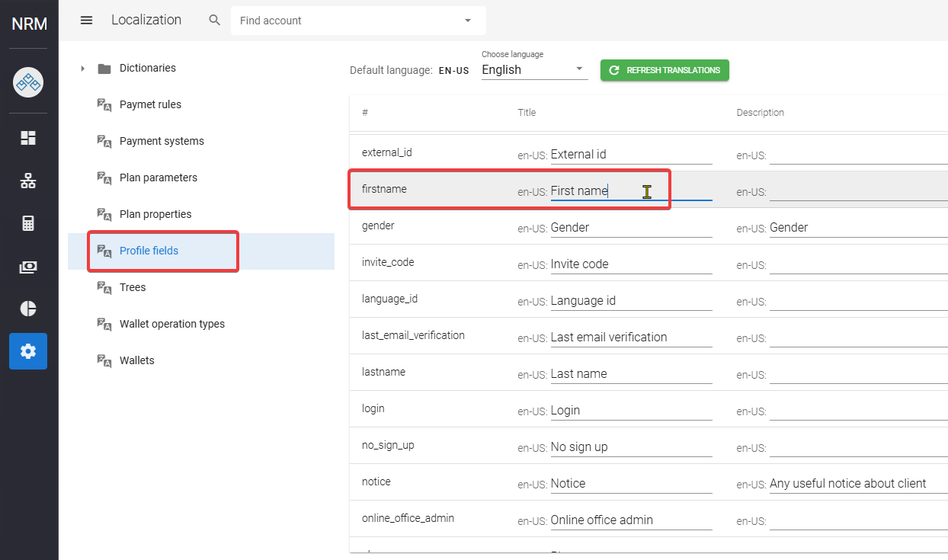Open the Find account dropdown
Screen dimensions: 948x560
pos(467,21)
